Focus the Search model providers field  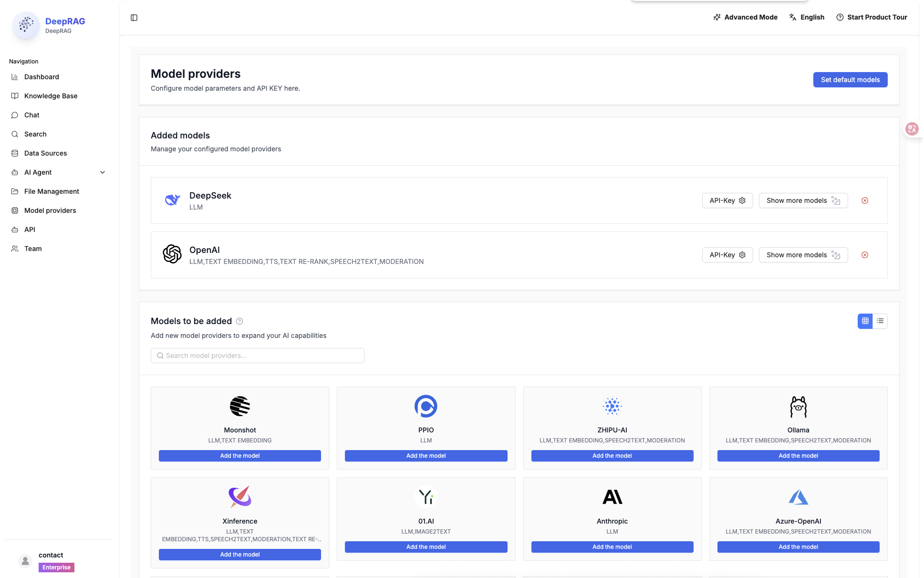coord(258,356)
